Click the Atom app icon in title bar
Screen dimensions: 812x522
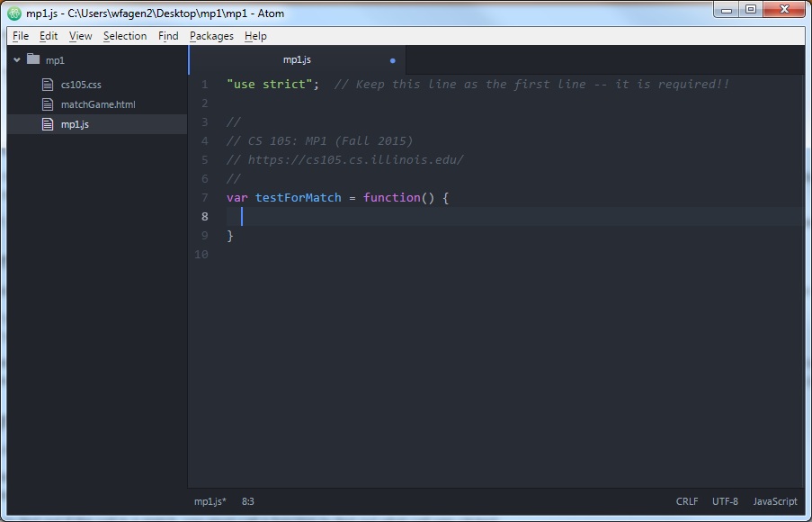[14, 13]
